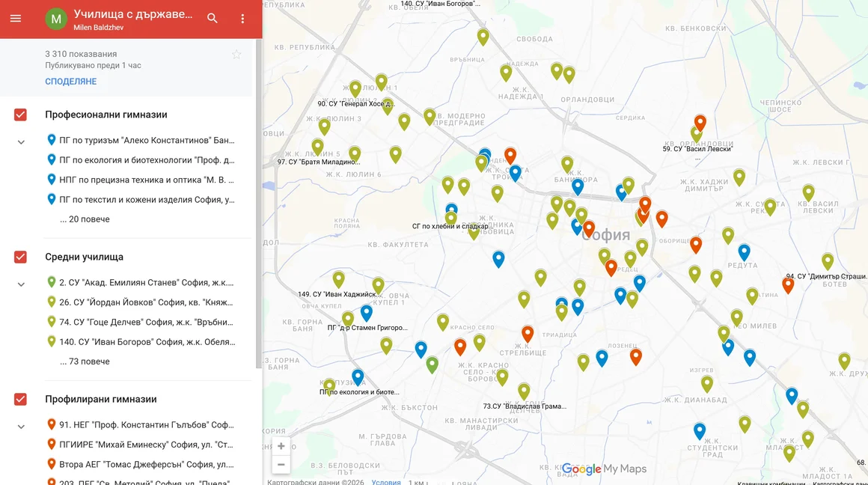Zoom out on the map
Image resolution: width=868 pixels, height=485 pixels.
[x=281, y=465]
